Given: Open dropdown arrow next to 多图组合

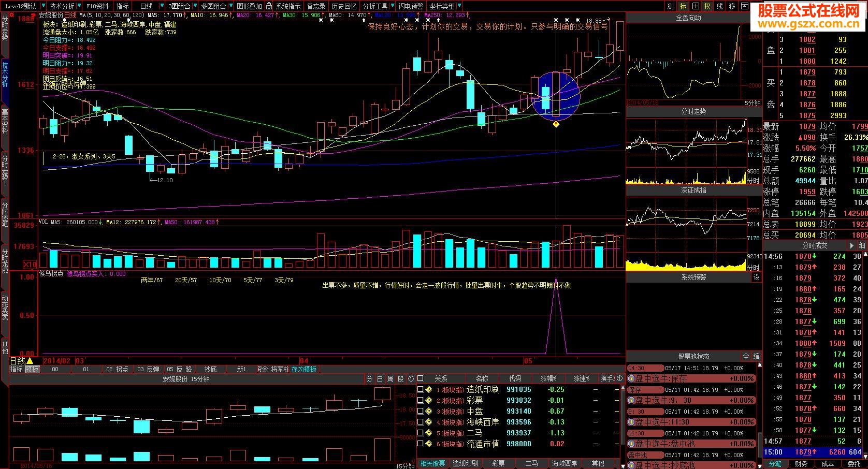Looking at the screenshot, I should (x=230, y=7).
